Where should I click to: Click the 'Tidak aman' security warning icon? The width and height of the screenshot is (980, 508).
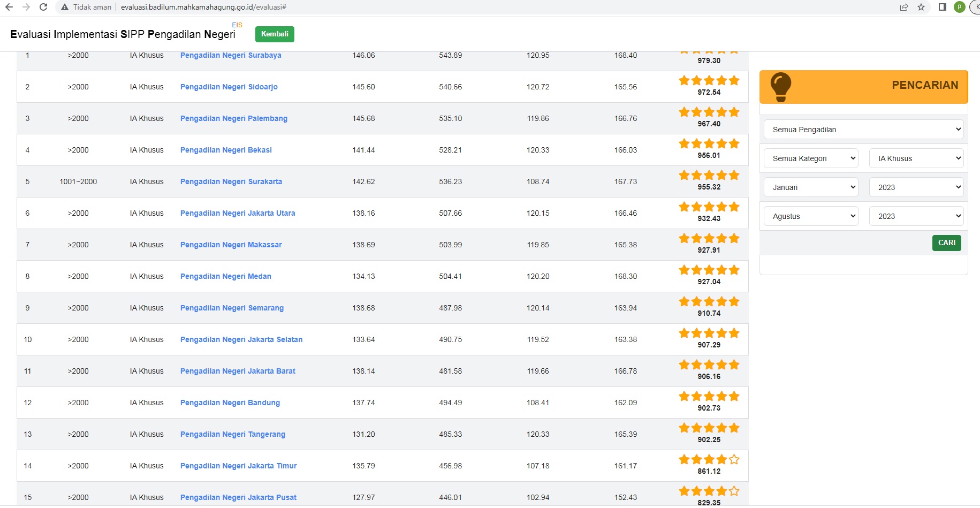click(65, 7)
